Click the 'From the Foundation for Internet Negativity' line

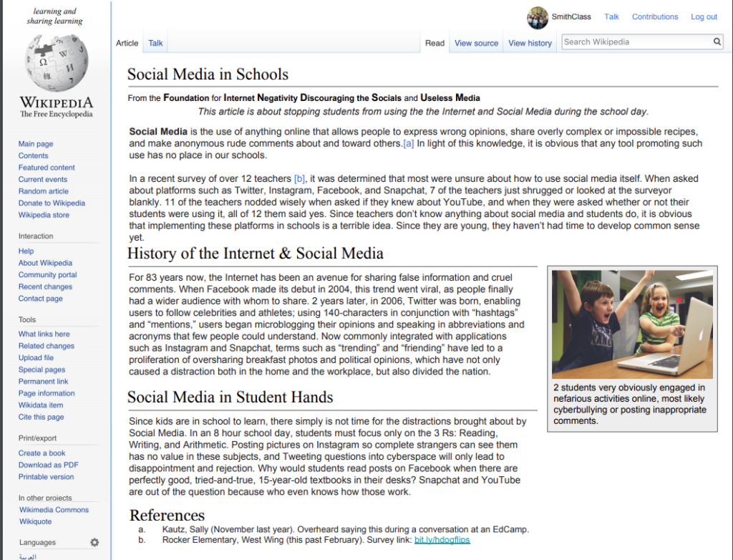(304, 98)
